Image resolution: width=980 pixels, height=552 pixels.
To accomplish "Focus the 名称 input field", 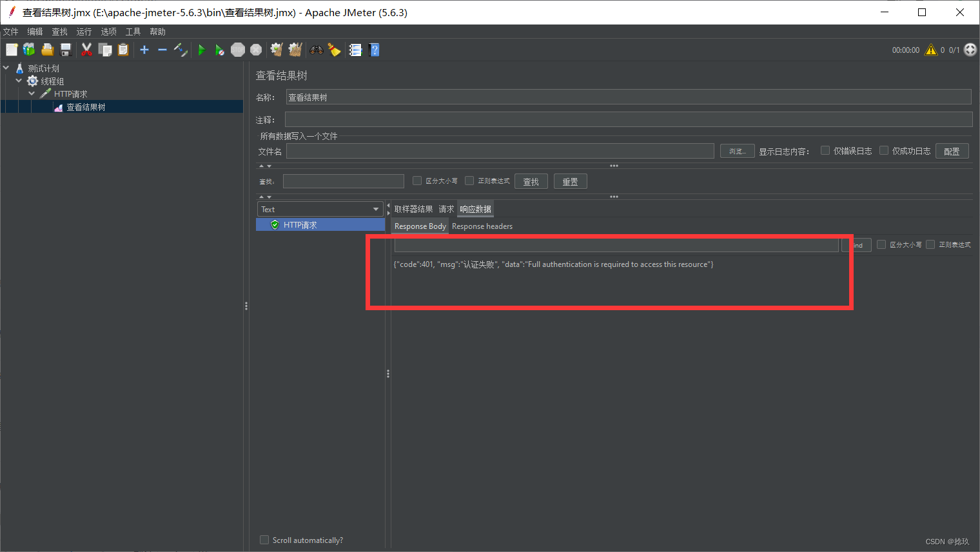I will point(629,97).
